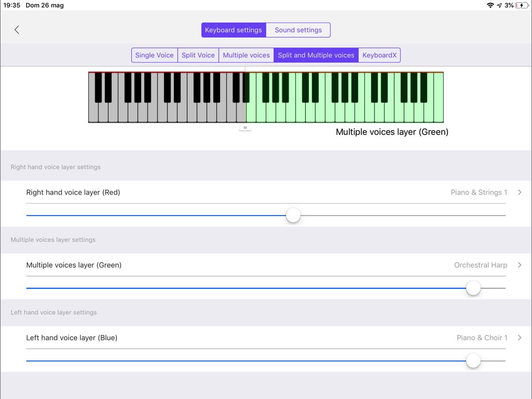Select Keyboard settings tab
Image resolution: width=532 pixels, height=399 pixels.
(233, 30)
